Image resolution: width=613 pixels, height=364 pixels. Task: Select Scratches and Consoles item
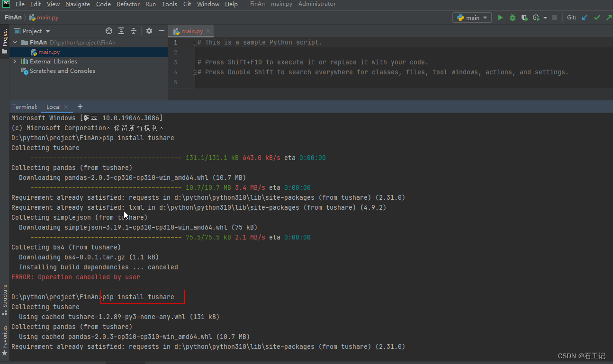[62, 71]
